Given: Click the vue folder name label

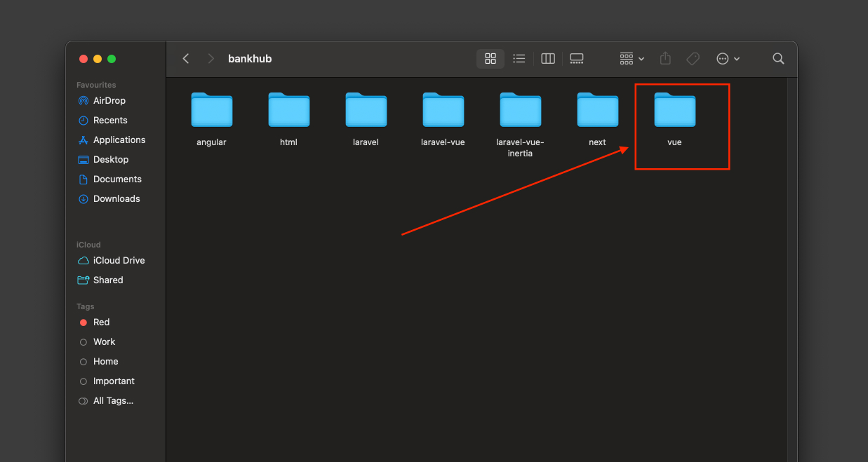Looking at the screenshot, I should (x=674, y=142).
